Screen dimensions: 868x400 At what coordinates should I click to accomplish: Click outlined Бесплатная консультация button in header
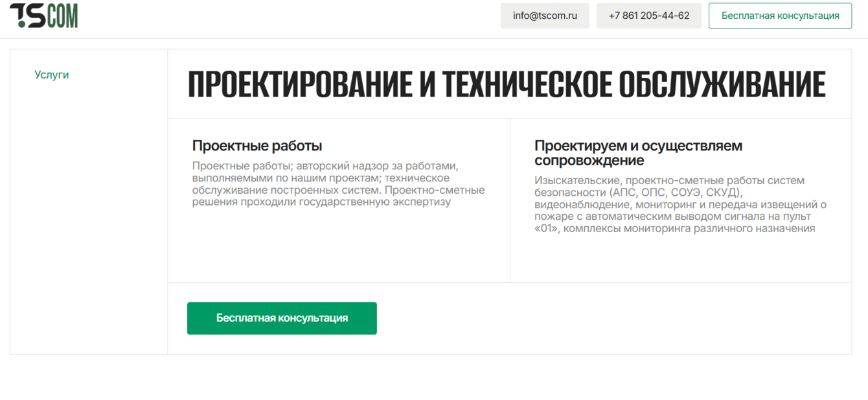click(x=781, y=16)
